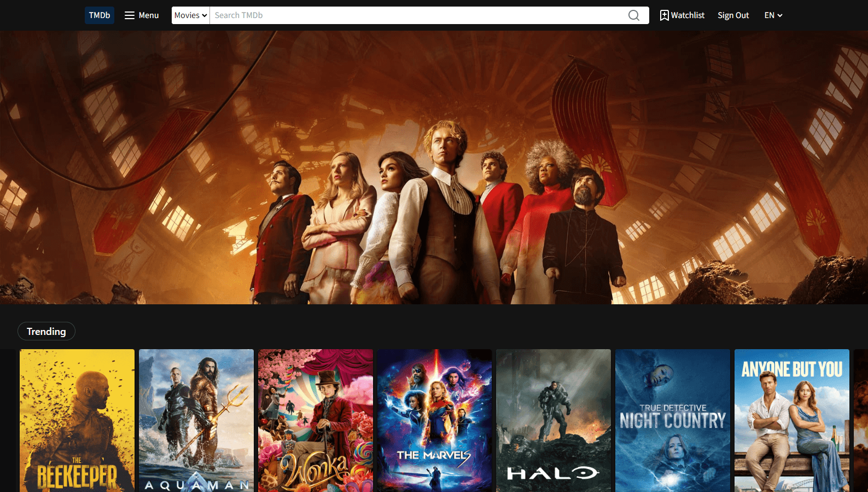The image size is (868, 492).
Task: Click the TMDb logo
Action: (x=100, y=15)
